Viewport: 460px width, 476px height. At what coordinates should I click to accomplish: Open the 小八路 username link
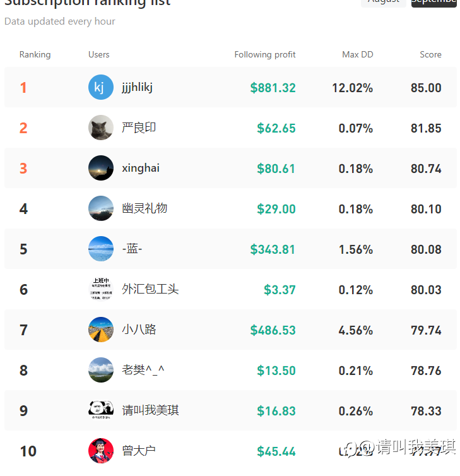pyautogui.click(x=139, y=330)
